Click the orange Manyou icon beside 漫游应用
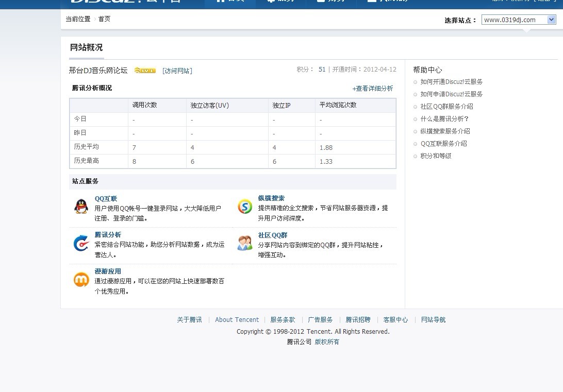Image resolution: width=563 pixels, height=392 pixels. pyautogui.click(x=81, y=280)
